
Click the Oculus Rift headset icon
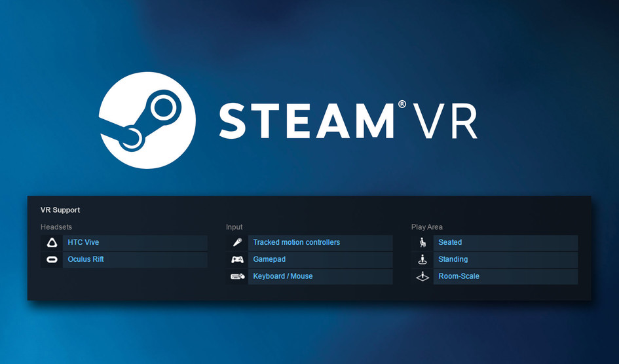click(52, 259)
